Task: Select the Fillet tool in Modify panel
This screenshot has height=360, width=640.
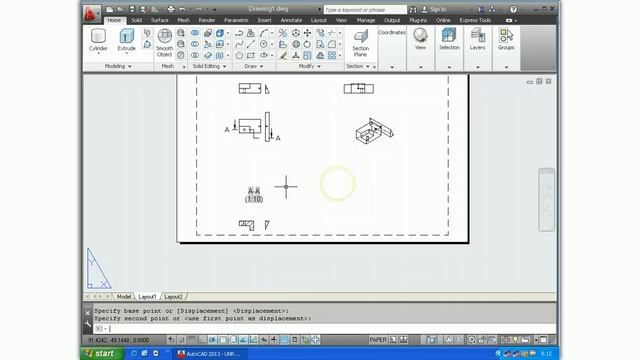Action: pos(332,44)
